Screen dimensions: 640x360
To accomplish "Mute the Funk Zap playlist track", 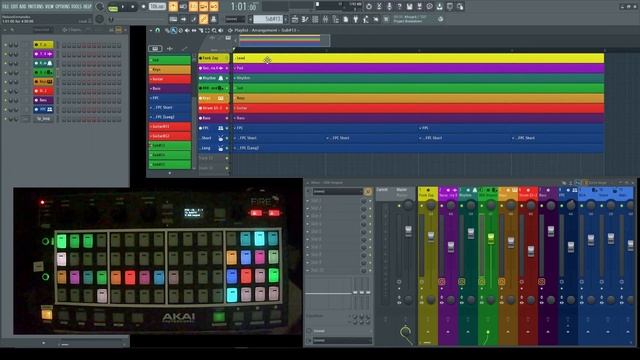I will click(227, 58).
